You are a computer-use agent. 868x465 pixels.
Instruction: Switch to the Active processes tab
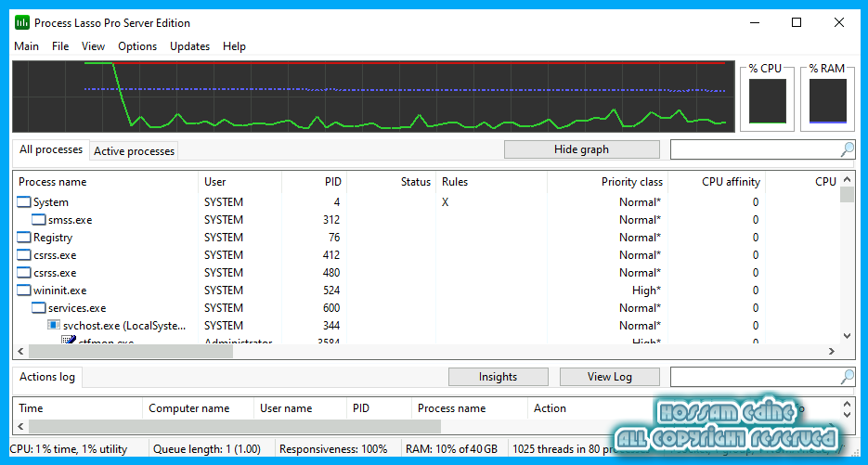click(x=134, y=151)
